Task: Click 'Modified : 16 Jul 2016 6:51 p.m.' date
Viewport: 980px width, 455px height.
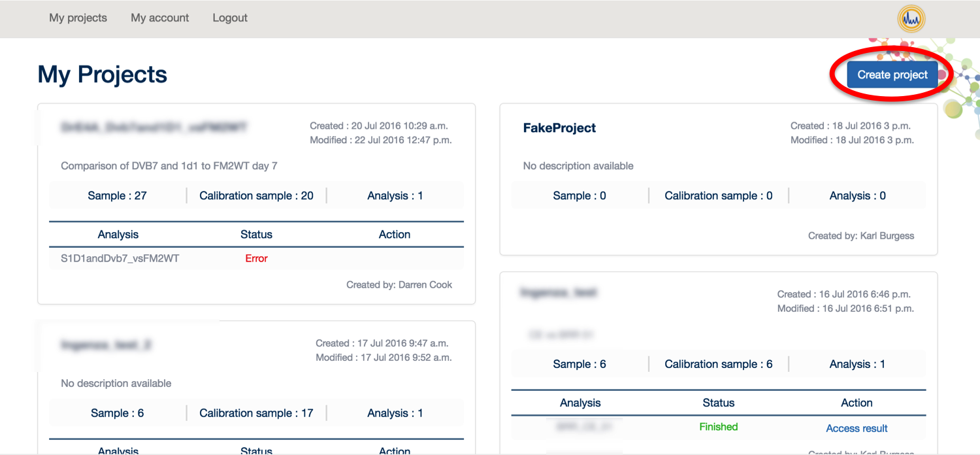Action: [x=845, y=309]
